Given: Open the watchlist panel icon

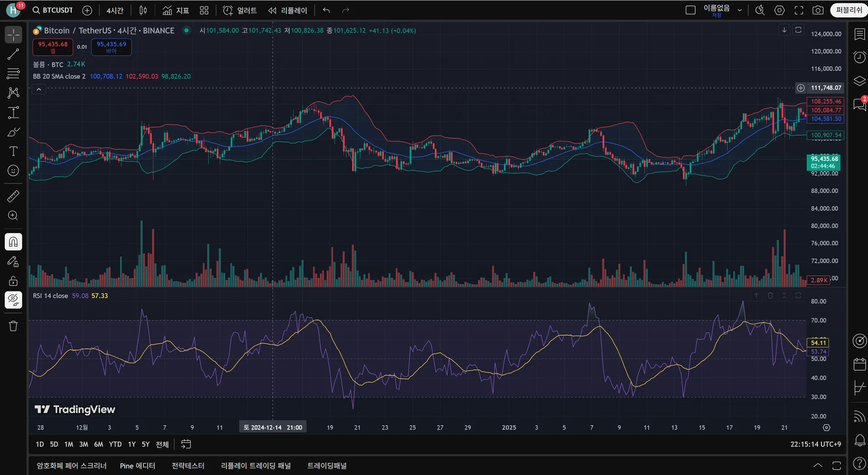Looking at the screenshot, I should pyautogui.click(x=859, y=34).
